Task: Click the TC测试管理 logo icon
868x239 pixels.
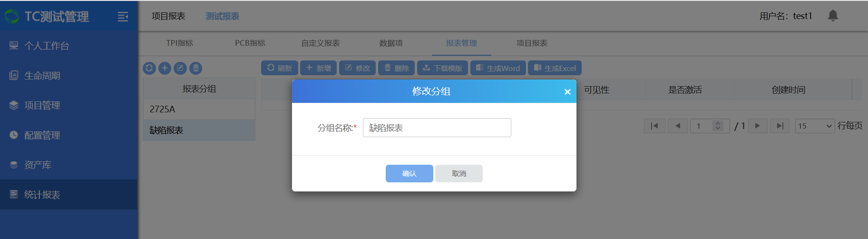Action: (11, 17)
